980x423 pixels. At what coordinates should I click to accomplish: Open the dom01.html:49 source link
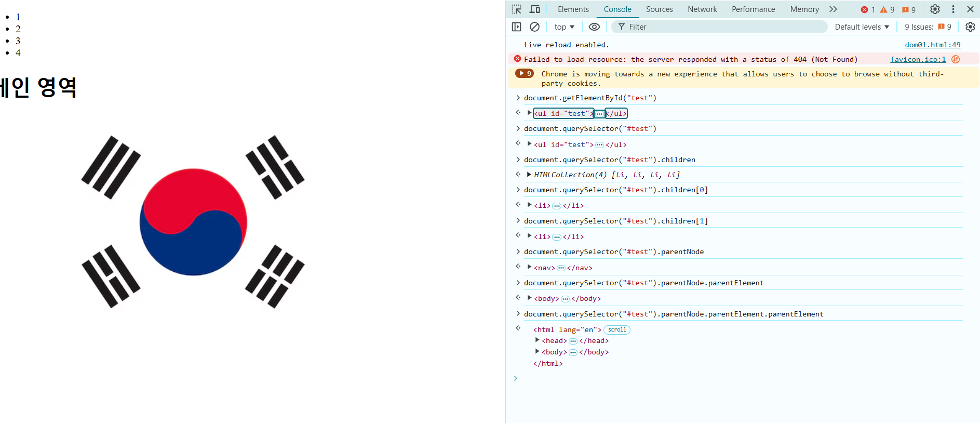pos(932,45)
